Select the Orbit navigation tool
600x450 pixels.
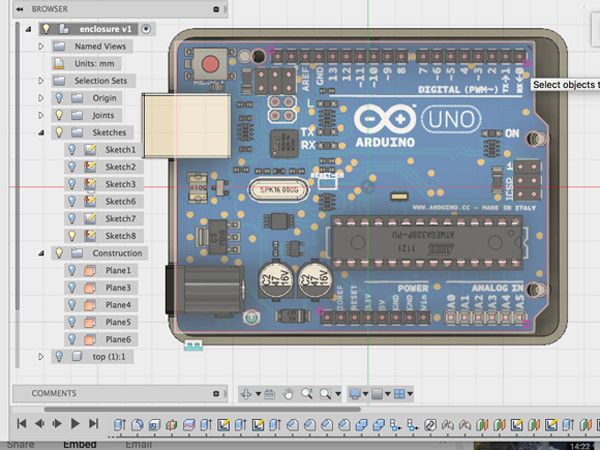tap(246, 393)
